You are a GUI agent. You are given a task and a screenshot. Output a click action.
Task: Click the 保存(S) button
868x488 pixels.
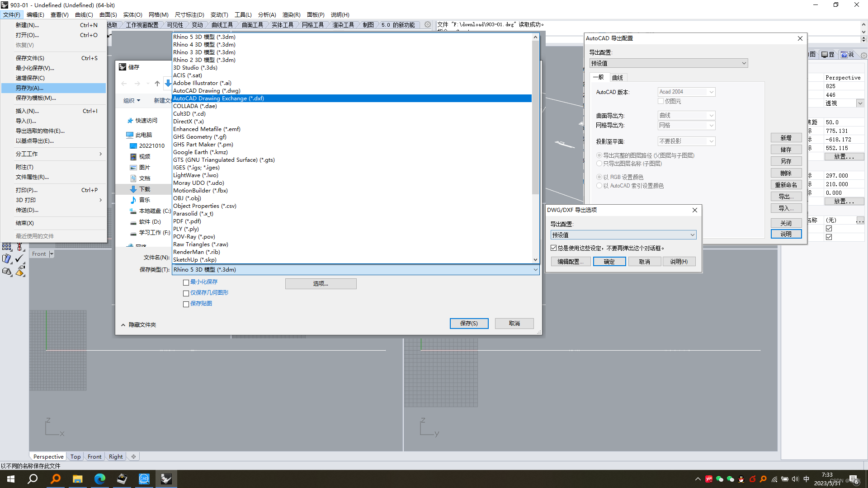[x=469, y=324]
